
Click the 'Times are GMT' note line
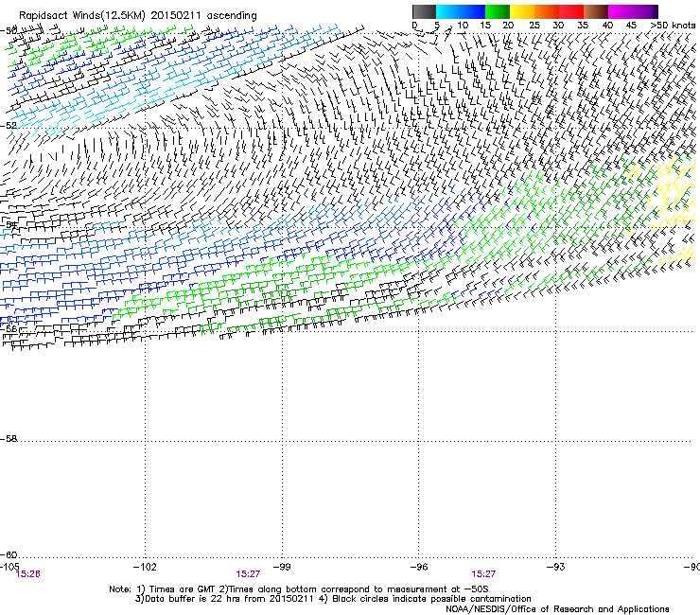[299, 589]
